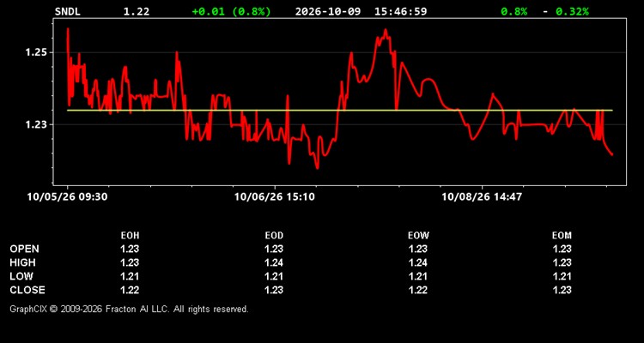Choose the EOM OPEN value 1.23
This screenshot has height=343, width=644.
tap(562, 249)
